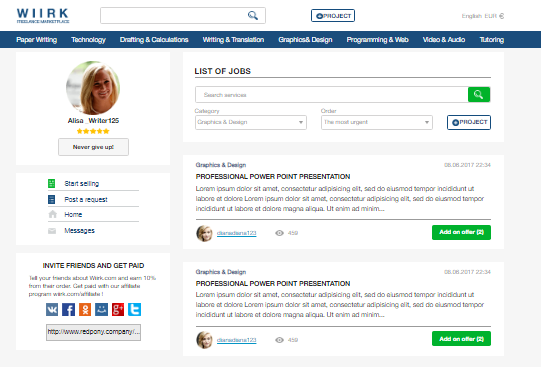Click the Never give up! button
This screenshot has height=367, width=541.
coord(94,147)
